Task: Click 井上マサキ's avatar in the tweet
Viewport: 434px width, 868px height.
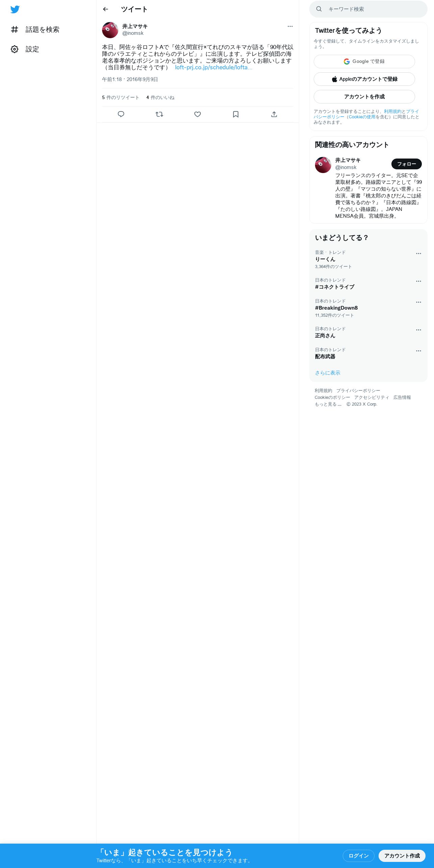Action: tap(110, 30)
